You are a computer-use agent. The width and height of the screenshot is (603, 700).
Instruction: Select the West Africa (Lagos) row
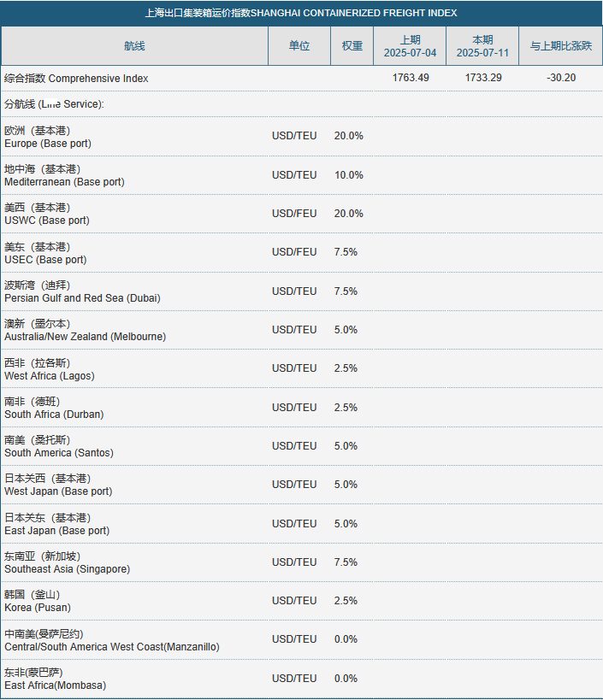pos(301,368)
